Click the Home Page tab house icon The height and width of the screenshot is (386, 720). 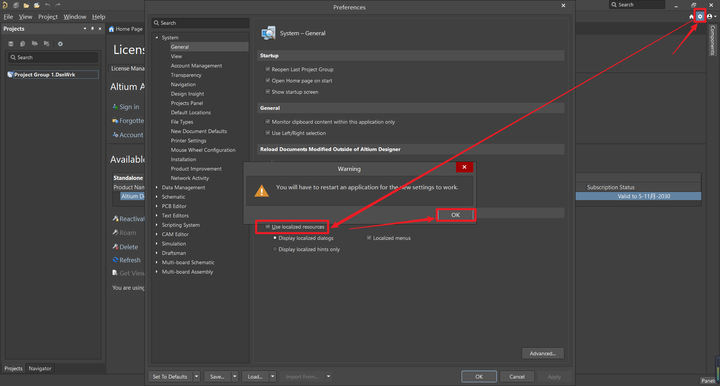point(111,29)
